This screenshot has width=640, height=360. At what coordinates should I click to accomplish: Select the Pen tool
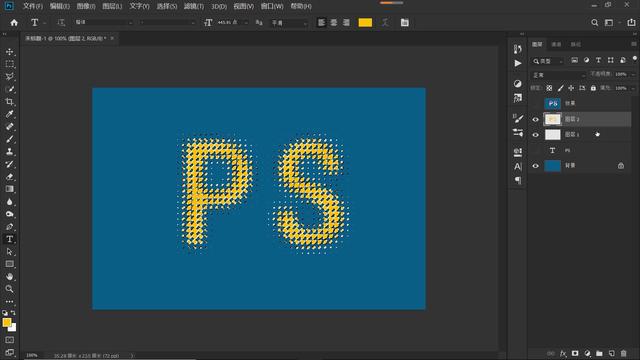[x=9, y=227]
